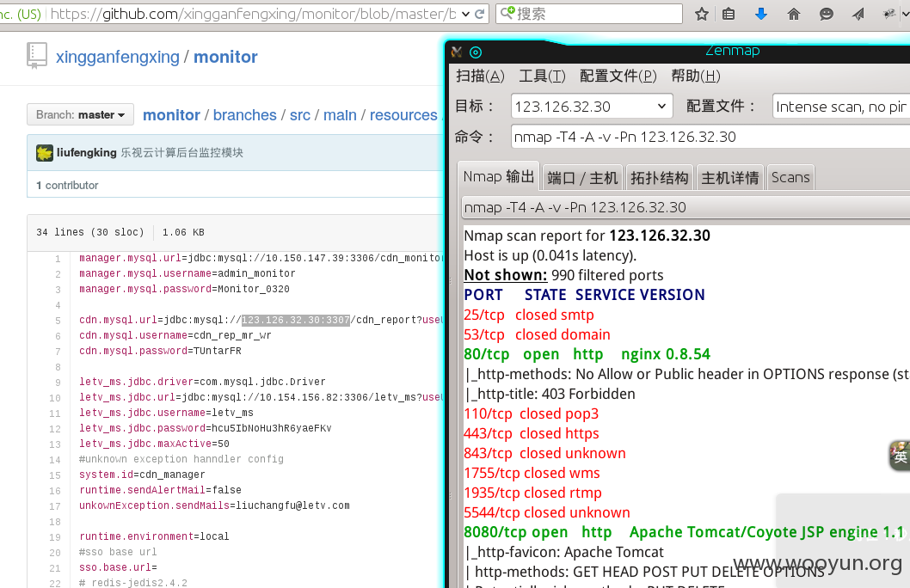The height and width of the screenshot is (588, 910).
Task: Click the Zenmap window X icon
Action: [x=457, y=52]
